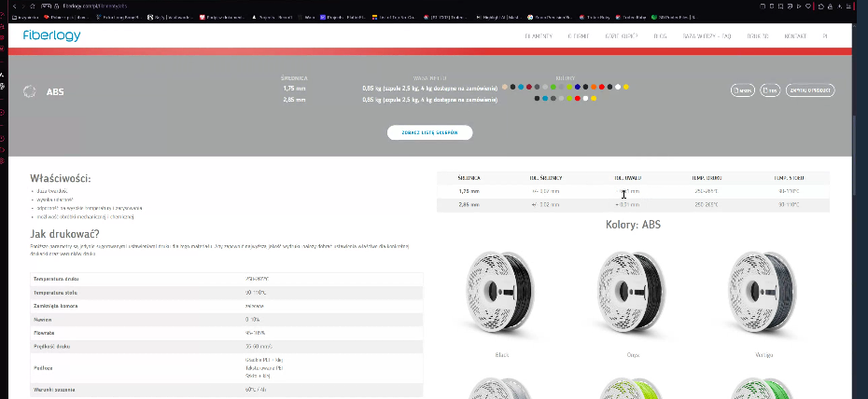Select the dark red burgundy swatch

[529, 87]
